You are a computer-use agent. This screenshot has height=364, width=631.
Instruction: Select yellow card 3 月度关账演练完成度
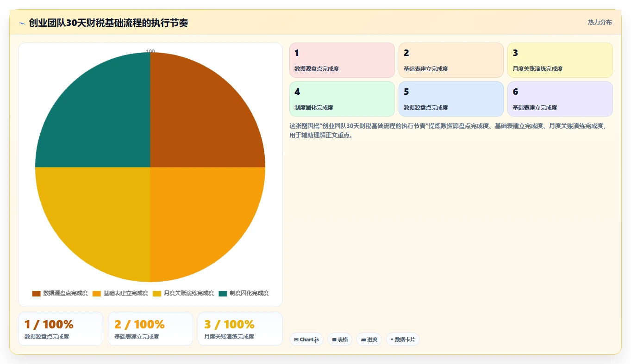click(x=560, y=60)
